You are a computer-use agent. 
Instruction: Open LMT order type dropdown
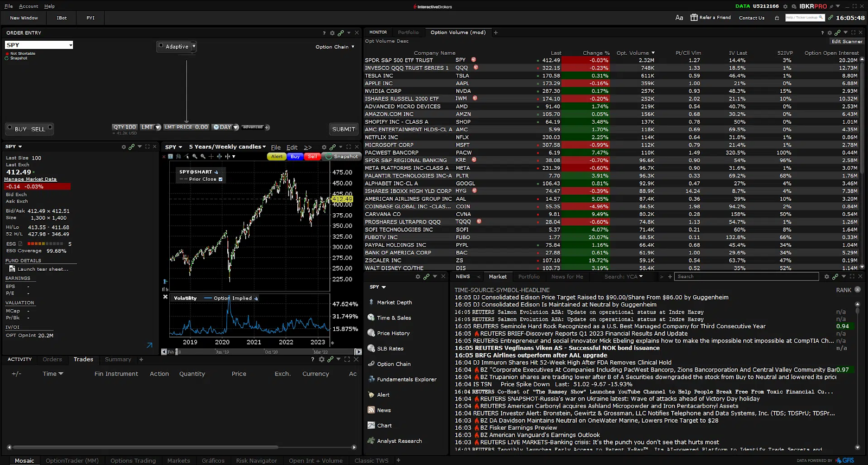click(158, 128)
